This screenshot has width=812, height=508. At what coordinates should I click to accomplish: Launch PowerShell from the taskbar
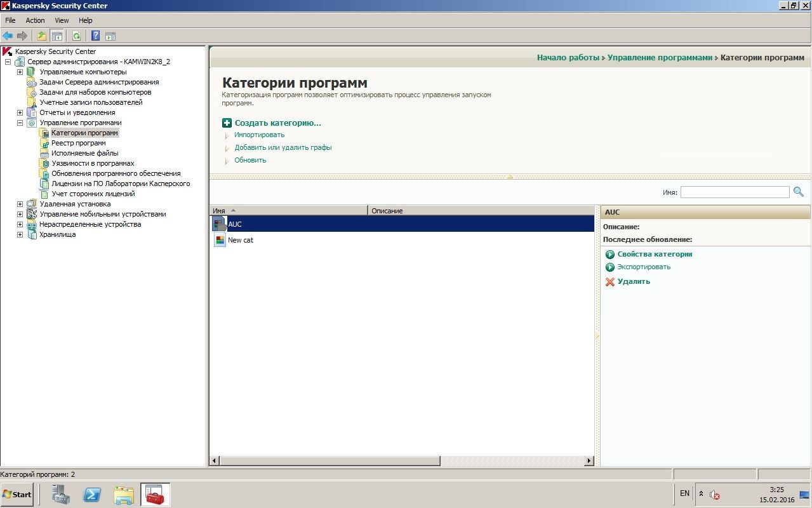tap(92, 494)
